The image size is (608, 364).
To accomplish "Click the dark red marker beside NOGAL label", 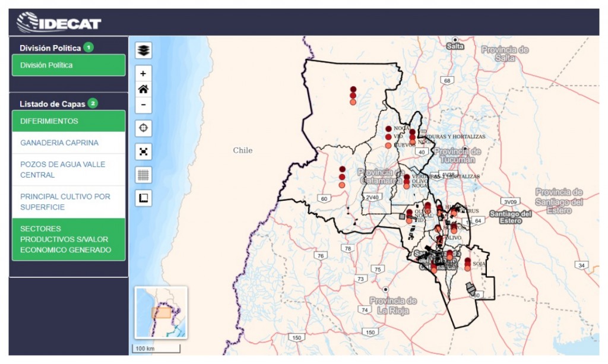I will [388, 129].
